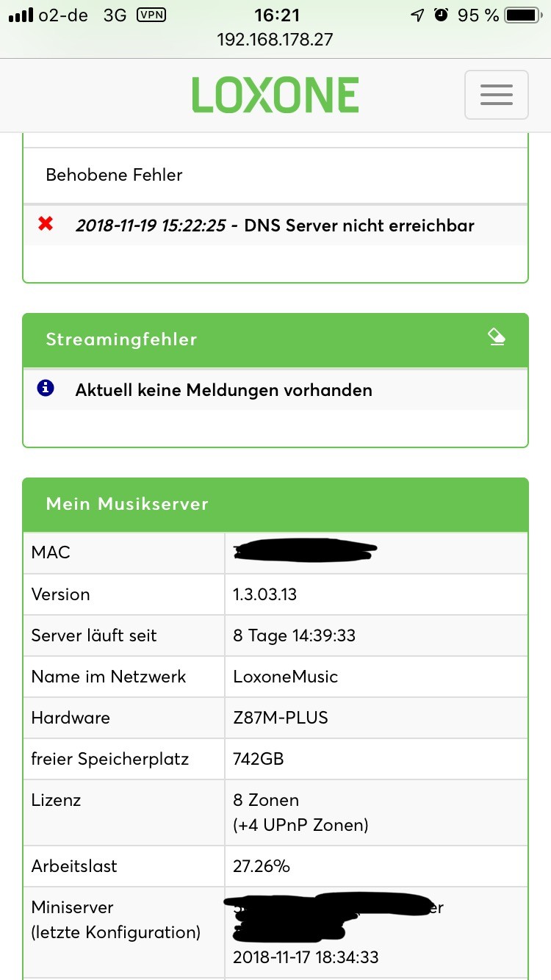Tap the VPN status indicator
The image size is (551, 980).
pos(151,15)
